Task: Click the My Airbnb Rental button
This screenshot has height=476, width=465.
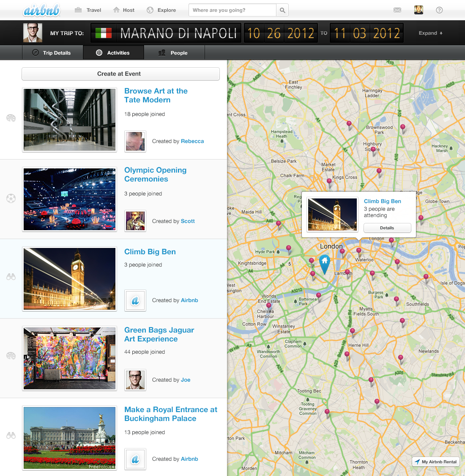Action: [x=435, y=462]
